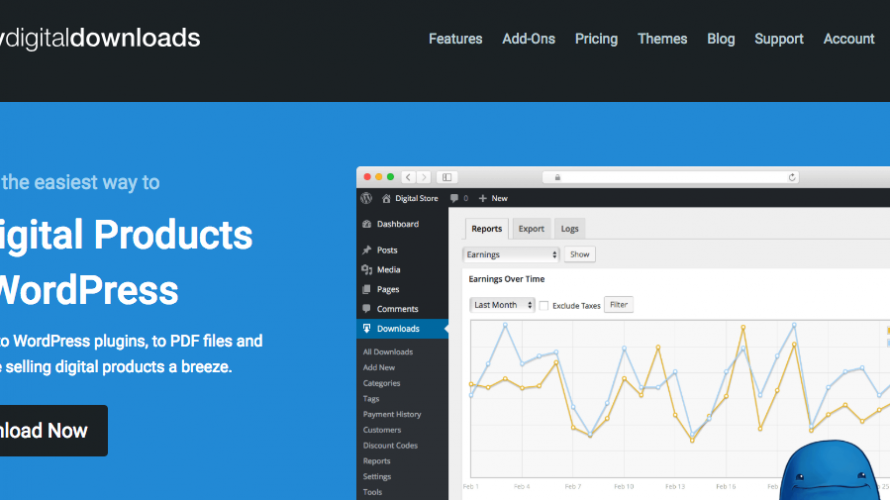
Task: Open the Account link
Action: (849, 39)
